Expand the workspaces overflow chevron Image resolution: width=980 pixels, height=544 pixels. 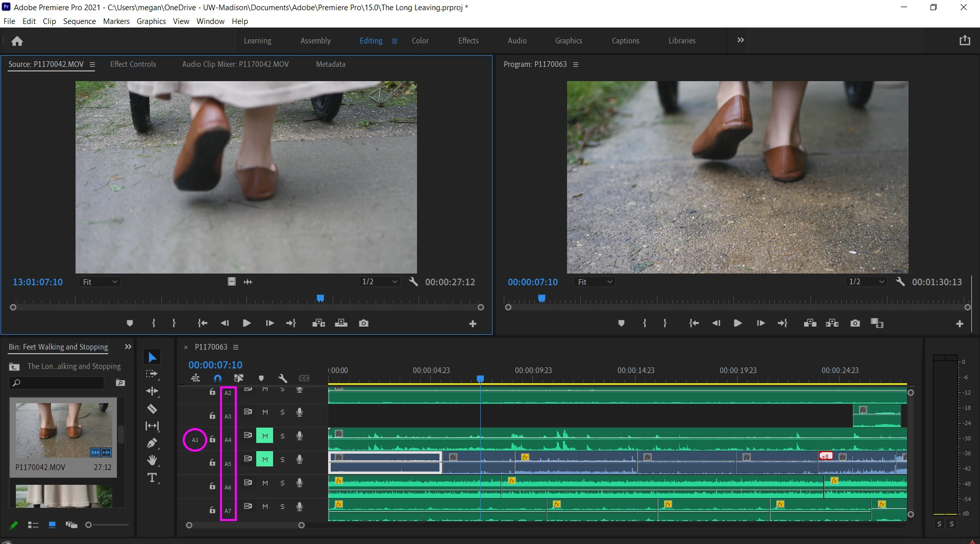(x=741, y=40)
